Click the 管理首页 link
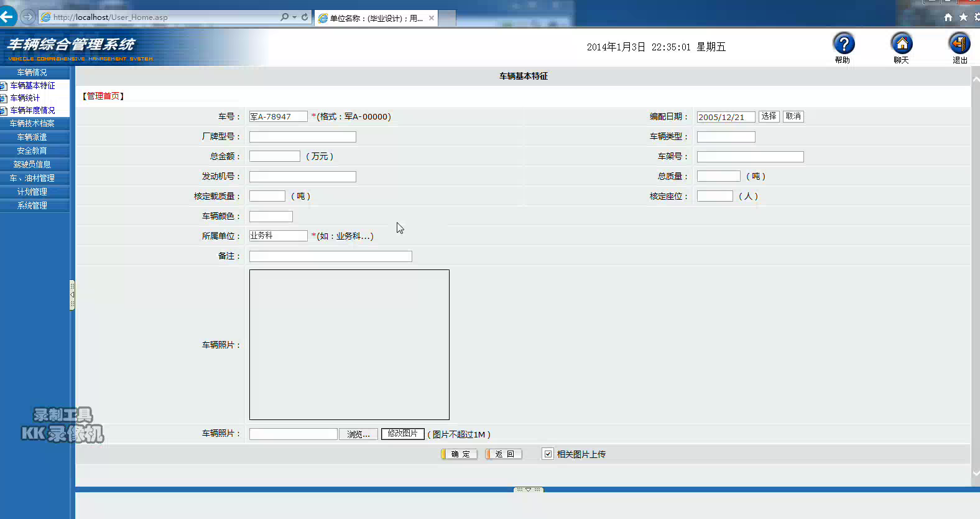Screen dimensions: 980x519 pyautogui.click(x=103, y=96)
